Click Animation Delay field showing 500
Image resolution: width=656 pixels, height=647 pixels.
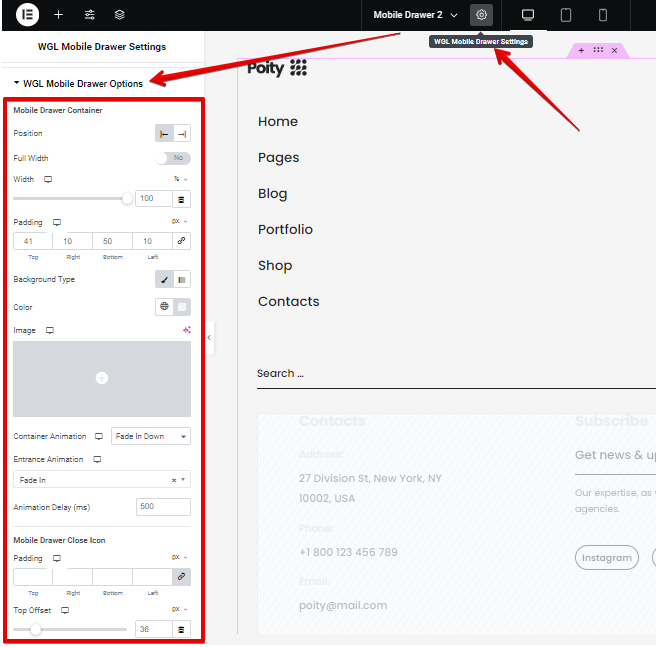[x=163, y=506]
